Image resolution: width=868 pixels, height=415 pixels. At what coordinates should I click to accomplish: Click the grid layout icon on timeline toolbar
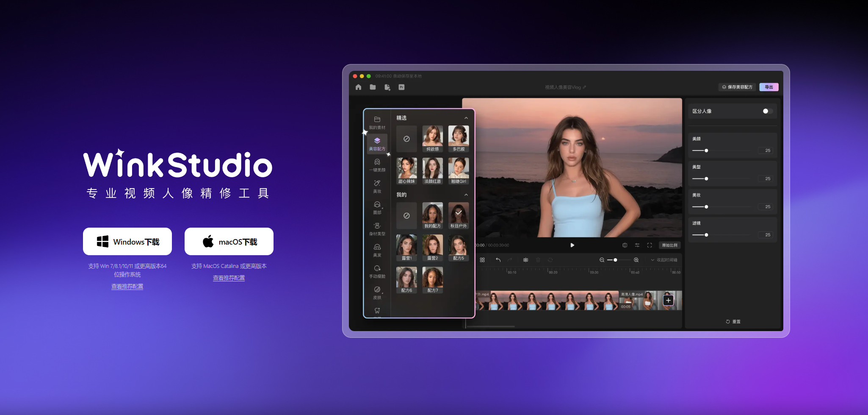pos(482,260)
